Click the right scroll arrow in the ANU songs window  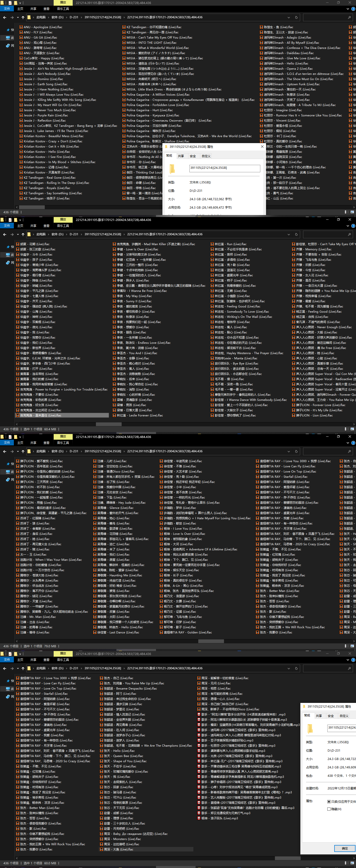(354, 207)
